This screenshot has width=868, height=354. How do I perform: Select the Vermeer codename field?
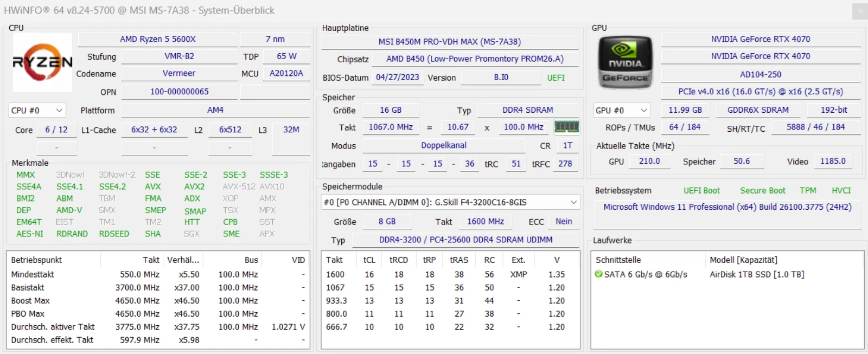(x=180, y=73)
